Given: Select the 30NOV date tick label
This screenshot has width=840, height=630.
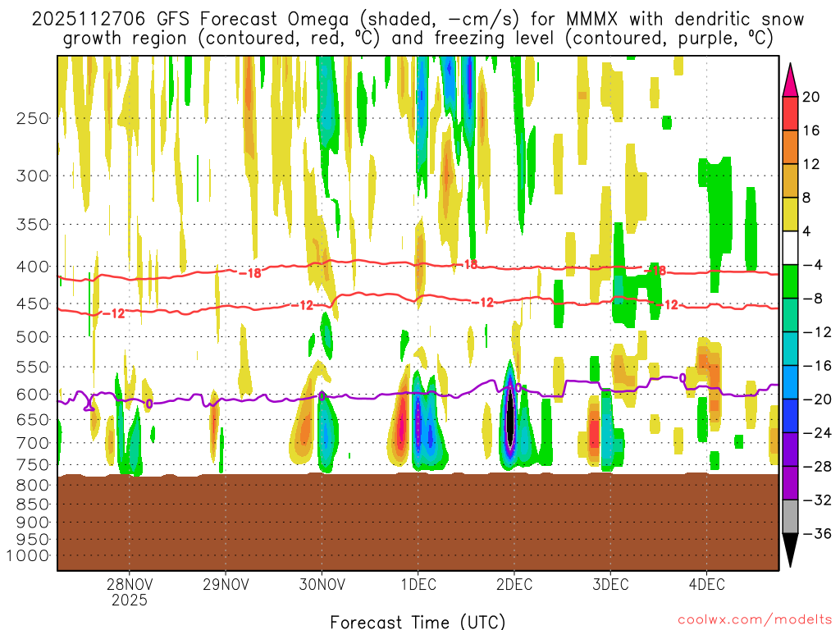Looking at the screenshot, I should click(x=322, y=585).
